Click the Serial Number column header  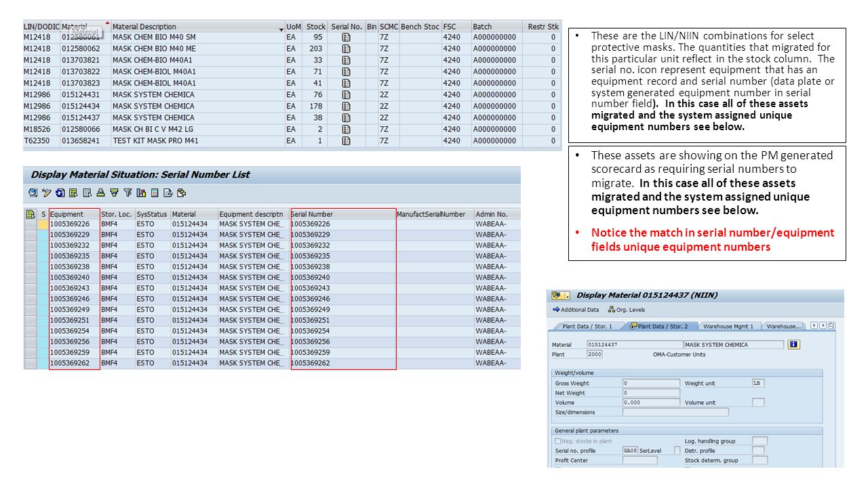(x=343, y=214)
